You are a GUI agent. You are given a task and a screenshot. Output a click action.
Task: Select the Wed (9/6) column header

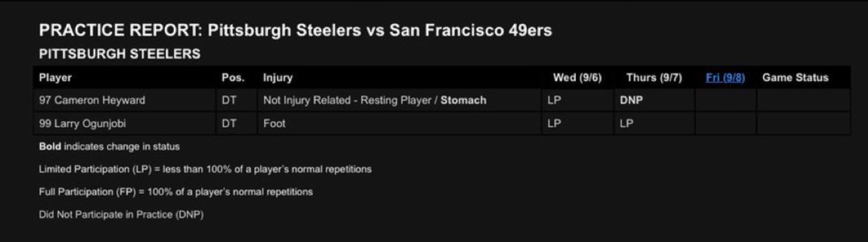577,78
